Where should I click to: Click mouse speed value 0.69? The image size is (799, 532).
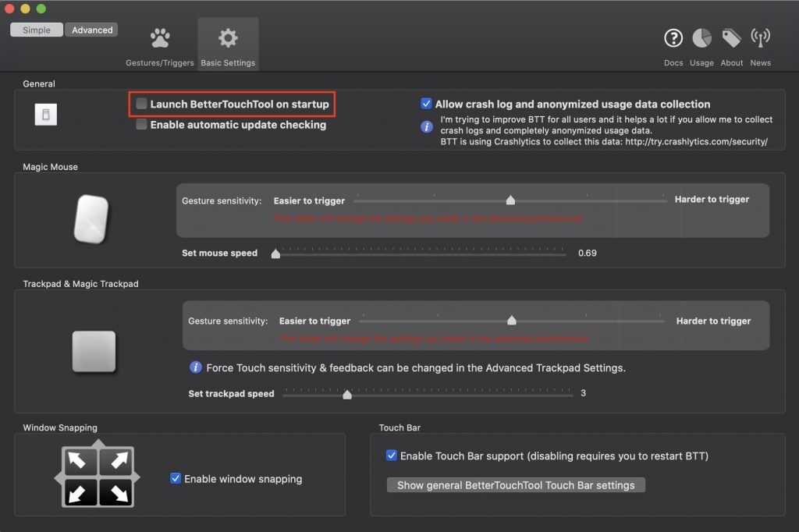point(587,253)
